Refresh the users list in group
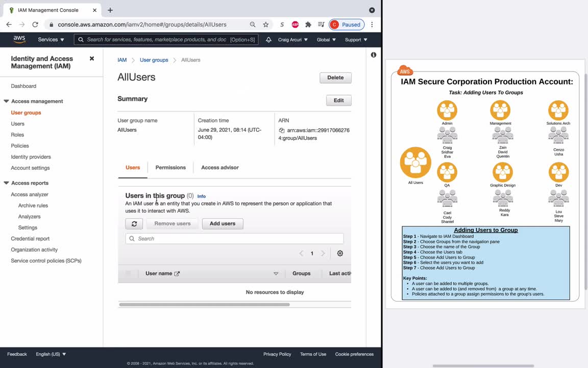The image size is (588, 368). [134, 224]
